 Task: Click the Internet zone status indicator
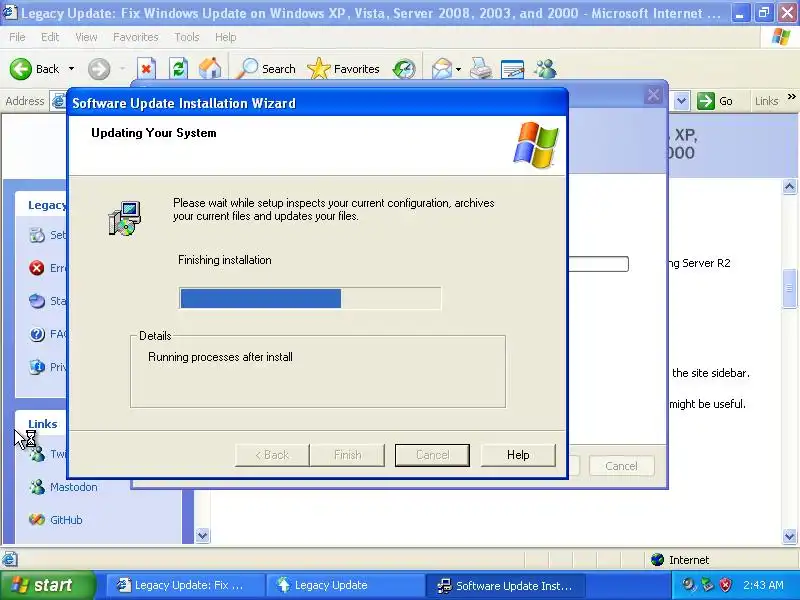tap(680, 560)
